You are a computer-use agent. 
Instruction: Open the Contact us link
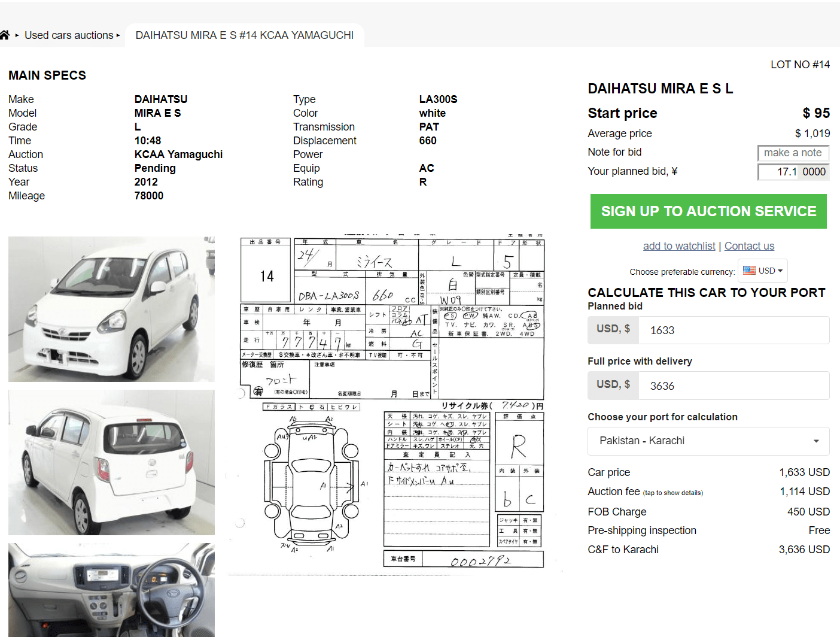[x=749, y=245]
